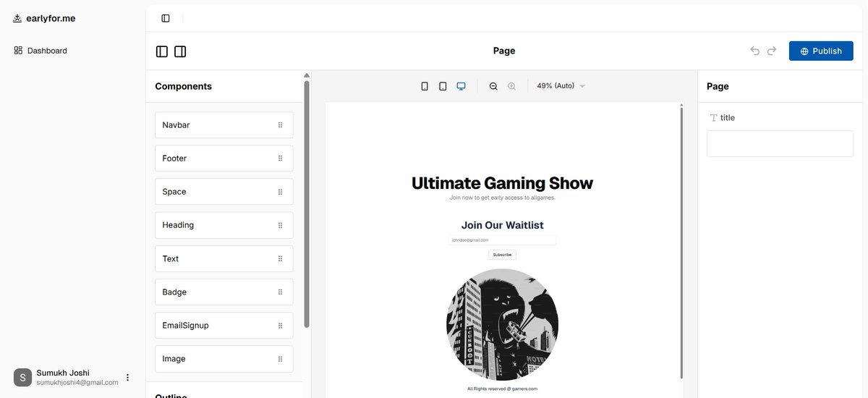Zoom in the canvas
Screen dimensions: 868x398
(511, 86)
